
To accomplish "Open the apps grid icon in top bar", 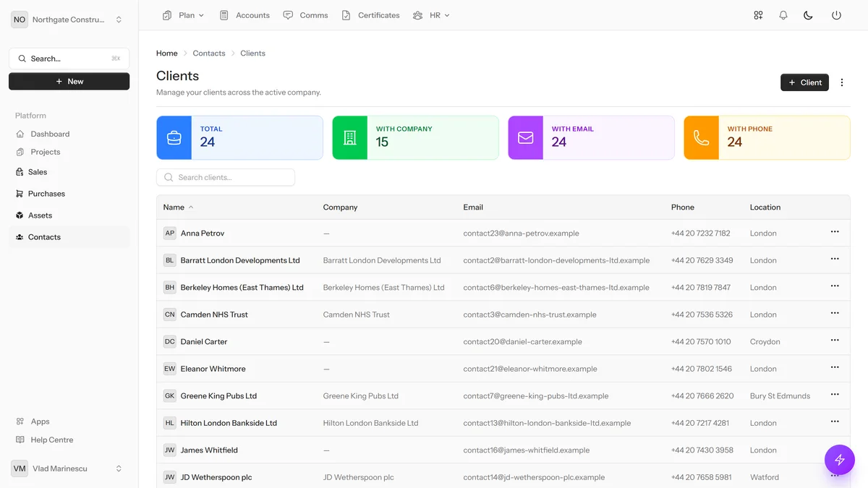I will point(758,15).
